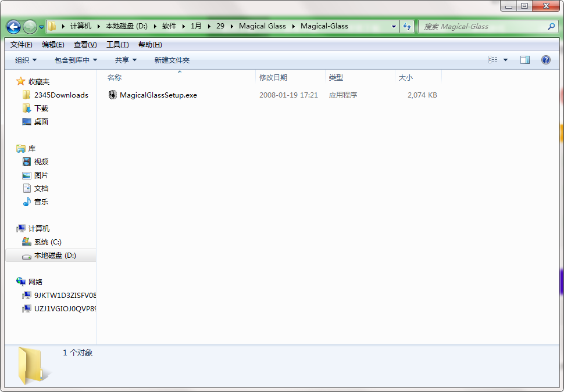Screen dimensions: 564x392
Task: Expand arrow after 计算机 breadcrumb
Action: [x=99, y=26]
